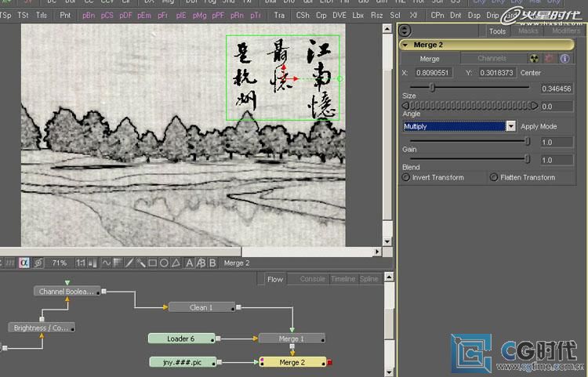Image resolution: width=588 pixels, height=377 pixels.
Task: Open the Apply Mode dropdown
Action: (x=510, y=126)
